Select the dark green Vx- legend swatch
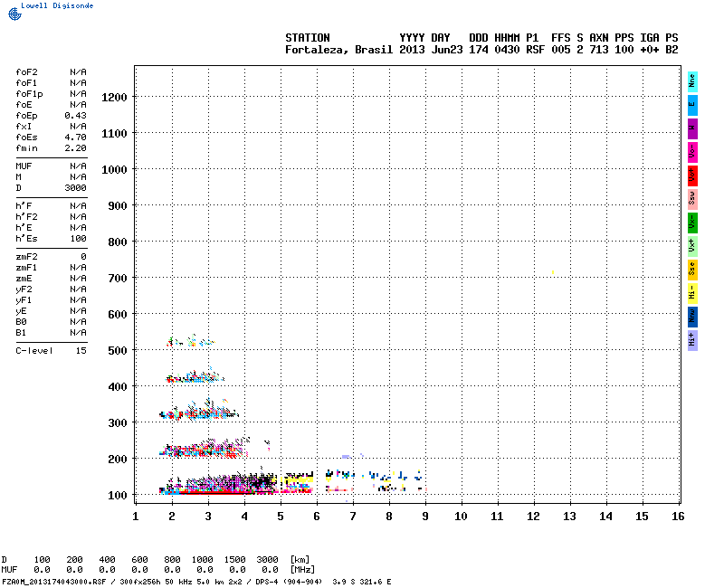The image size is (724, 588). [692, 223]
